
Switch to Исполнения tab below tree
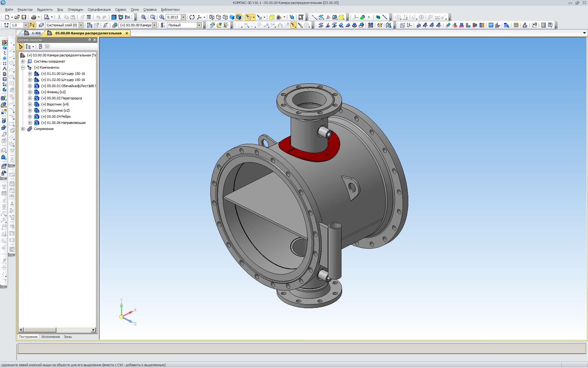tap(51, 337)
